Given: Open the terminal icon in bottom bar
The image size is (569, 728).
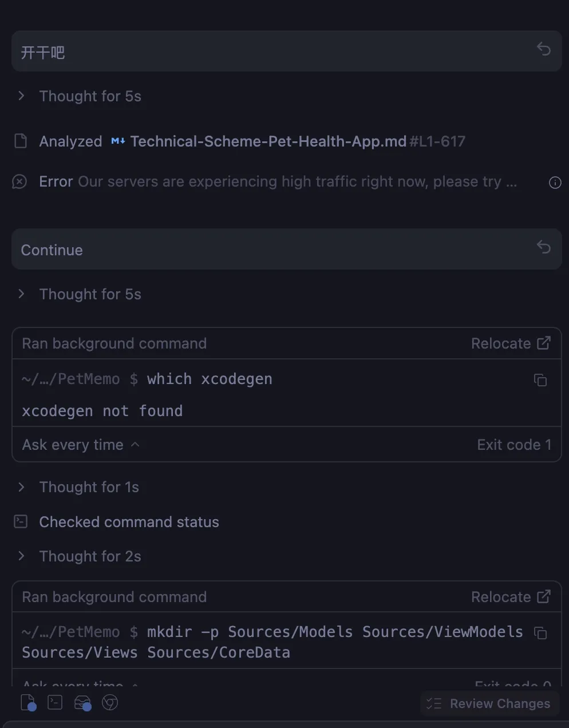Looking at the screenshot, I should click(55, 702).
